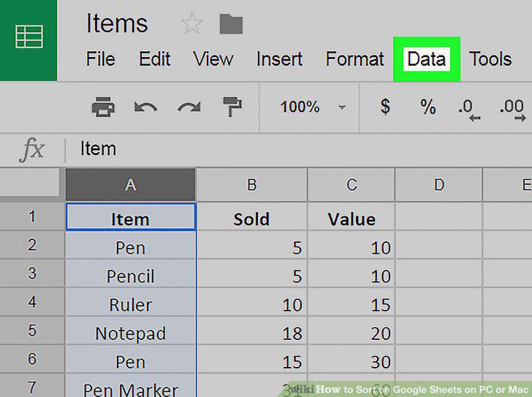Select row 6 header

click(x=32, y=359)
